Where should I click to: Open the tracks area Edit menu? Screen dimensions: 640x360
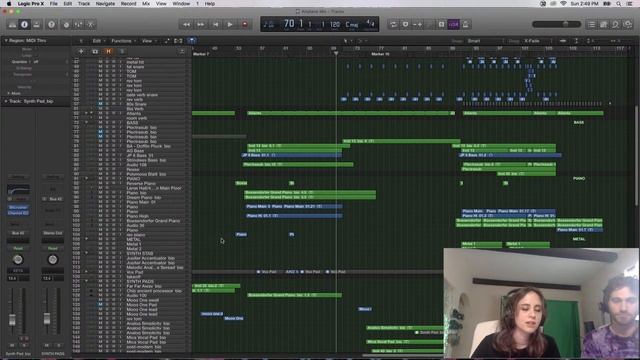tap(98, 41)
